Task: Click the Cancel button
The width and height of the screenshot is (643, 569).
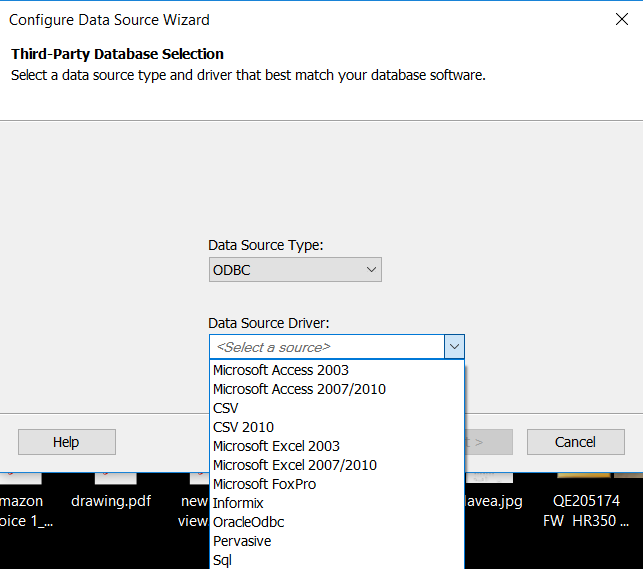Action: coord(576,442)
